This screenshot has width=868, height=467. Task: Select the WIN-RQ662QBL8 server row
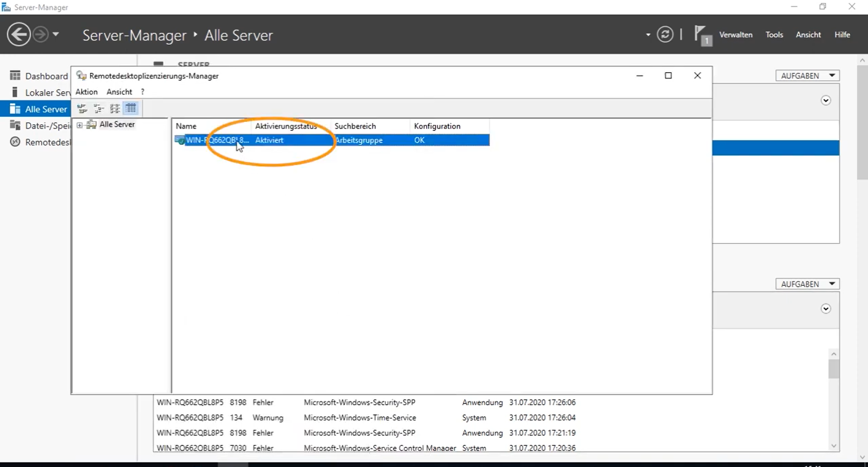coord(217,140)
